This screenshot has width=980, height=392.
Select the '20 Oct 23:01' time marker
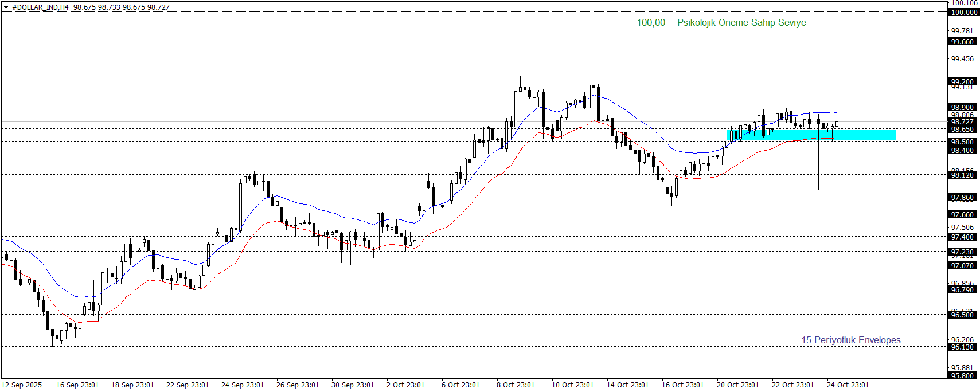(x=737, y=385)
